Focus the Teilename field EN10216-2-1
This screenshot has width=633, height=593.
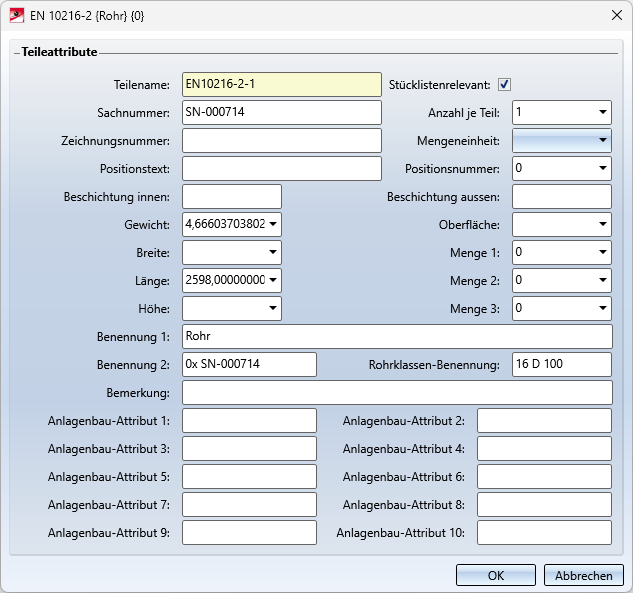click(282, 84)
